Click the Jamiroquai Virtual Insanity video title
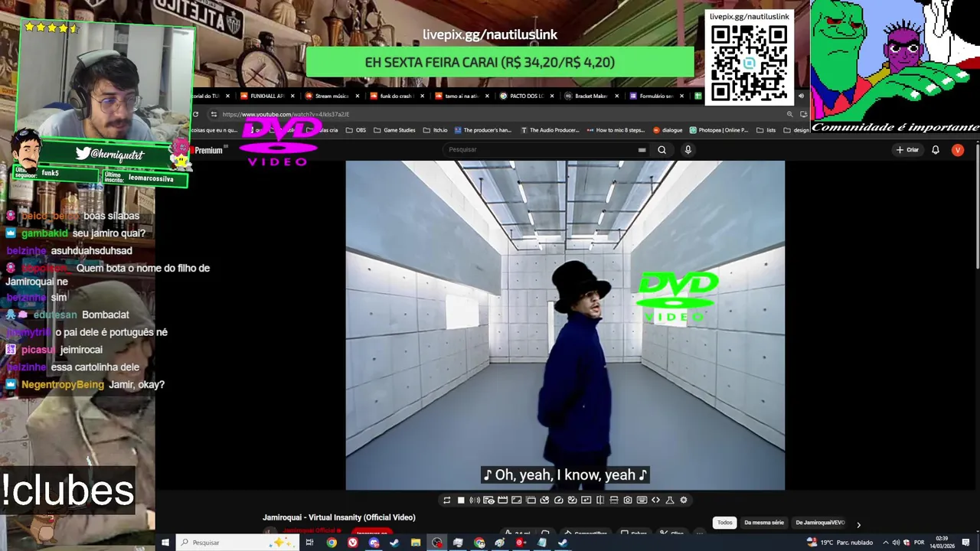Image resolution: width=980 pixels, height=551 pixels. [339, 518]
